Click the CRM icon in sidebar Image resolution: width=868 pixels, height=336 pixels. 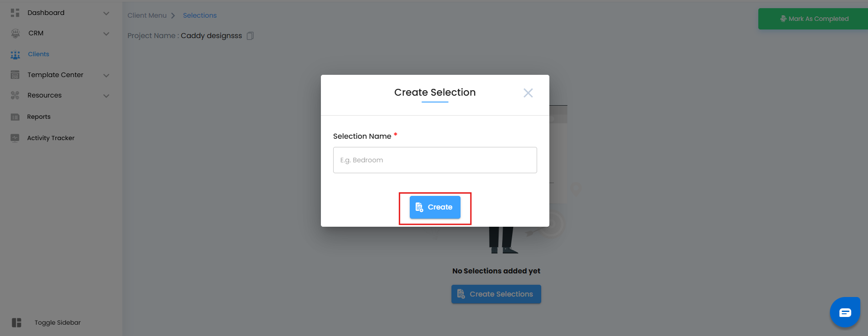click(x=15, y=33)
